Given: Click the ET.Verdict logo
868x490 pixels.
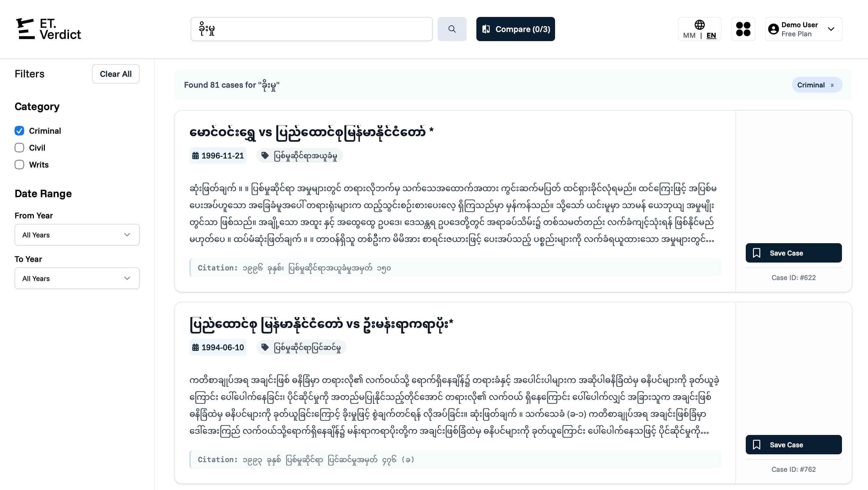Looking at the screenshot, I should pos(48,29).
